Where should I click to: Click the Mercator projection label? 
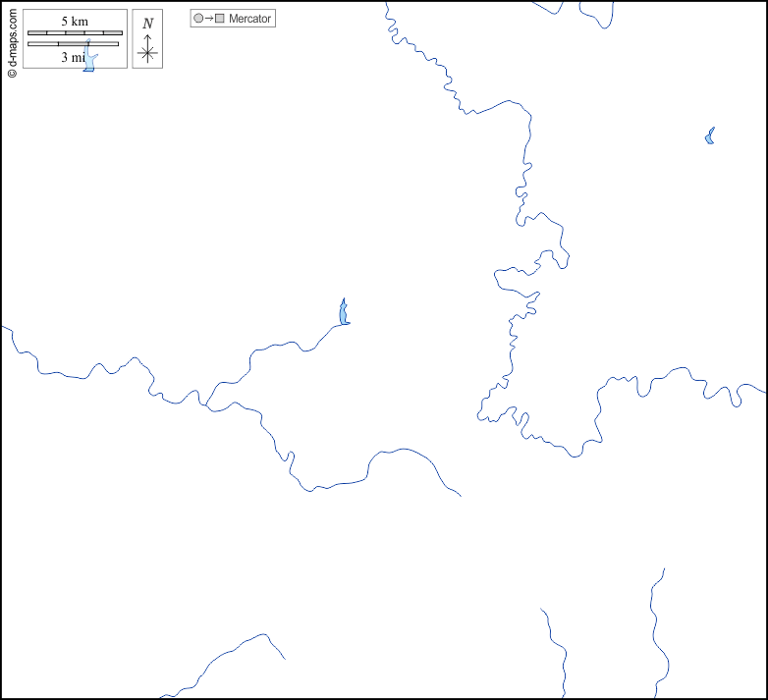(x=249, y=19)
